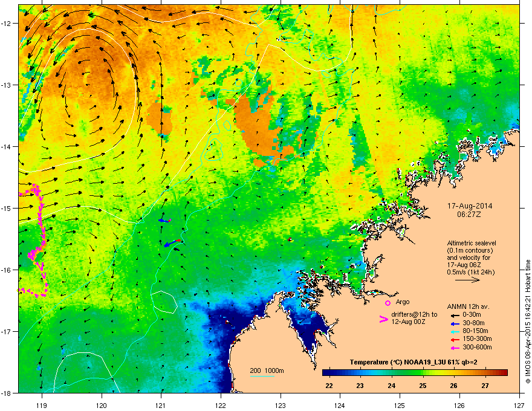Click the '300-600m' depth label
Image resolution: width=532 pixels, height=411 pixels.
click(477, 348)
